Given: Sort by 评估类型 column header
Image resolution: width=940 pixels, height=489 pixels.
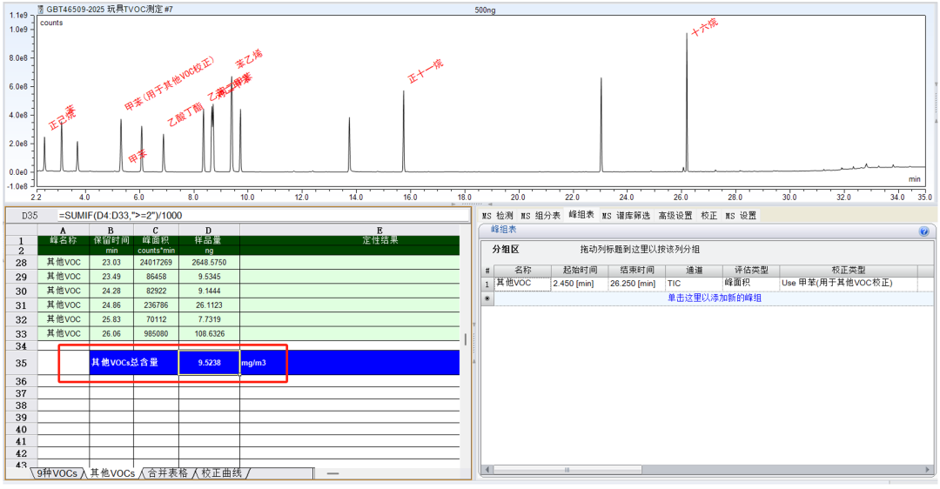Looking at the screenshot, I should (x=751, y=270).
